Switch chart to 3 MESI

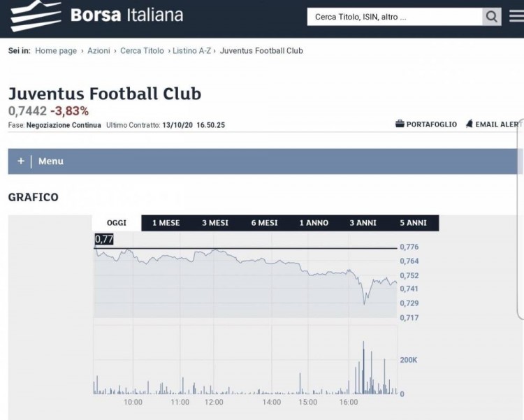215,223
